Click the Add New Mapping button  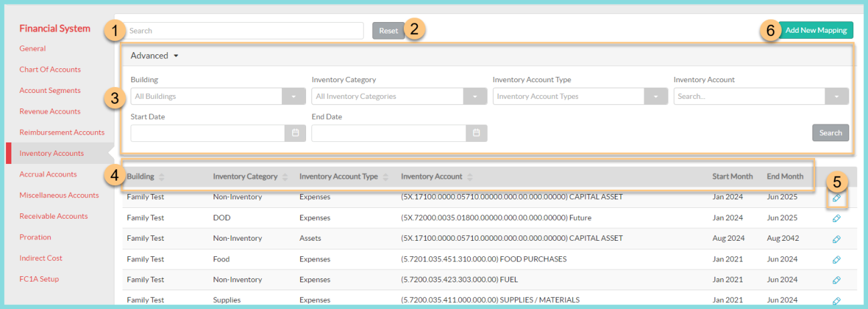click(x=816, y=30)
